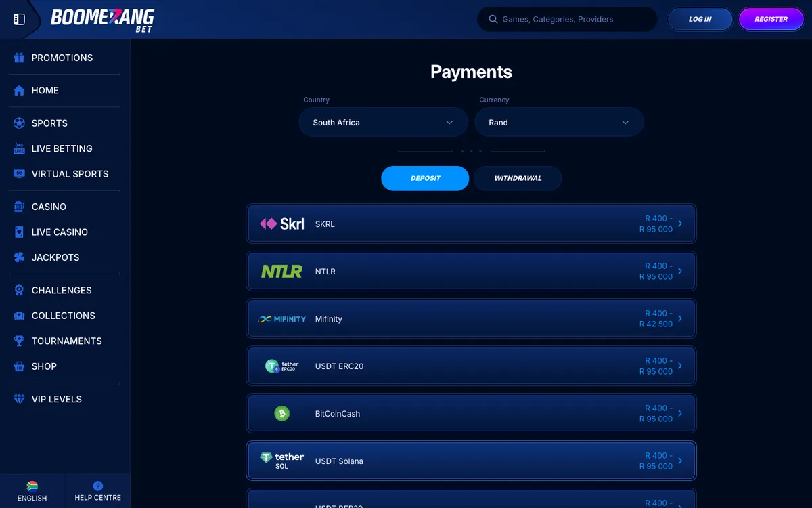This screenshot has width=812, height=508.
Task: Click the Neteller logo
Action: click(x=282, y=271)
